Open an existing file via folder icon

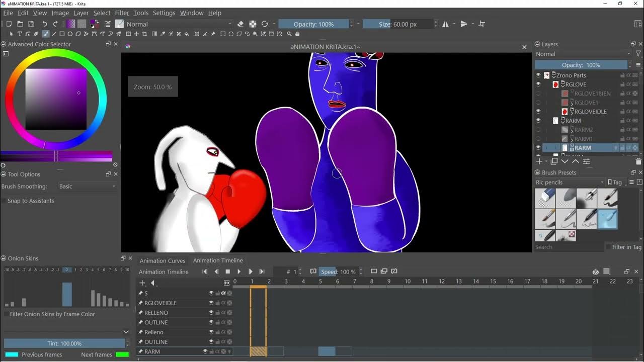pyautogui.click(x=20, y=24)
